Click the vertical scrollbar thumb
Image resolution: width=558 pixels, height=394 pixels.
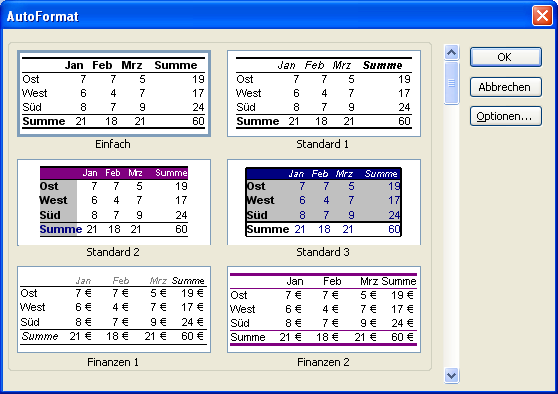click(452, 83)
